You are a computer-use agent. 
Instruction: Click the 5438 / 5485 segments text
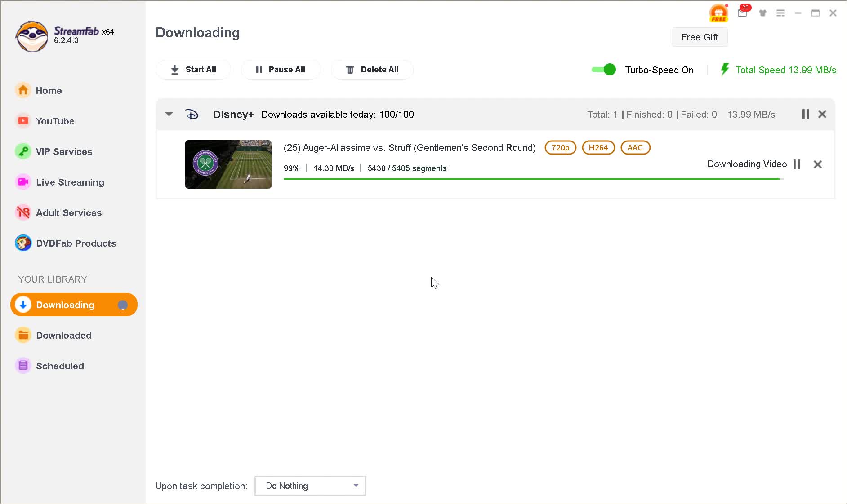pyautogui.click(x=407, y=168)
